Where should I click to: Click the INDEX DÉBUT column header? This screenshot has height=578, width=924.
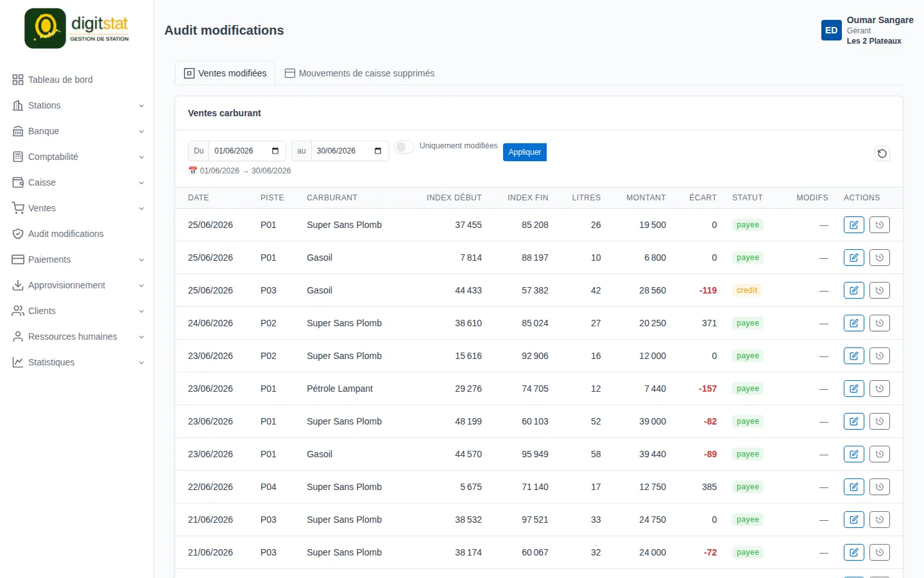pyautogui.click(x=454, y=198)
